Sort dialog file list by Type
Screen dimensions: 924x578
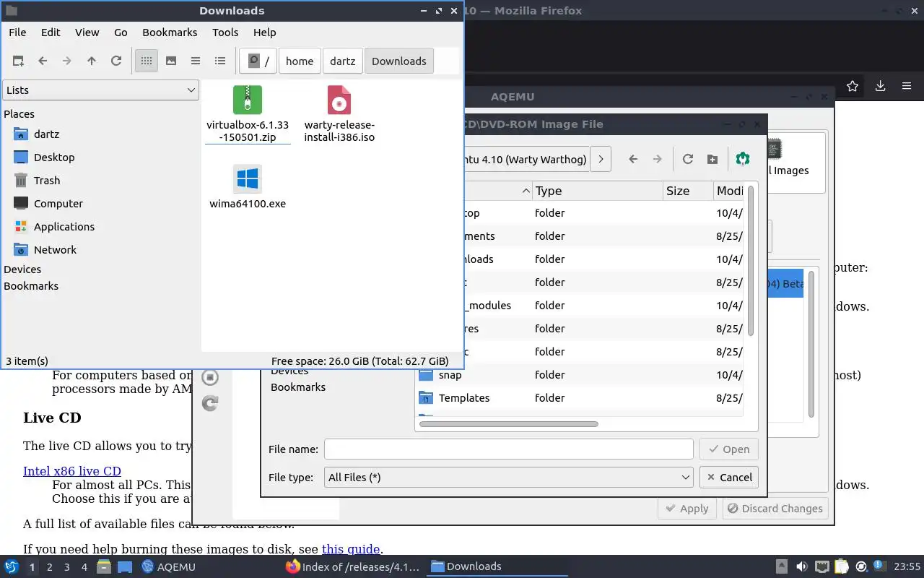pos(598,191)
